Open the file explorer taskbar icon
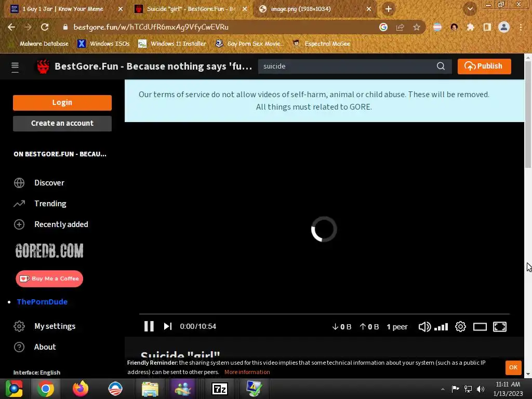 150,389
